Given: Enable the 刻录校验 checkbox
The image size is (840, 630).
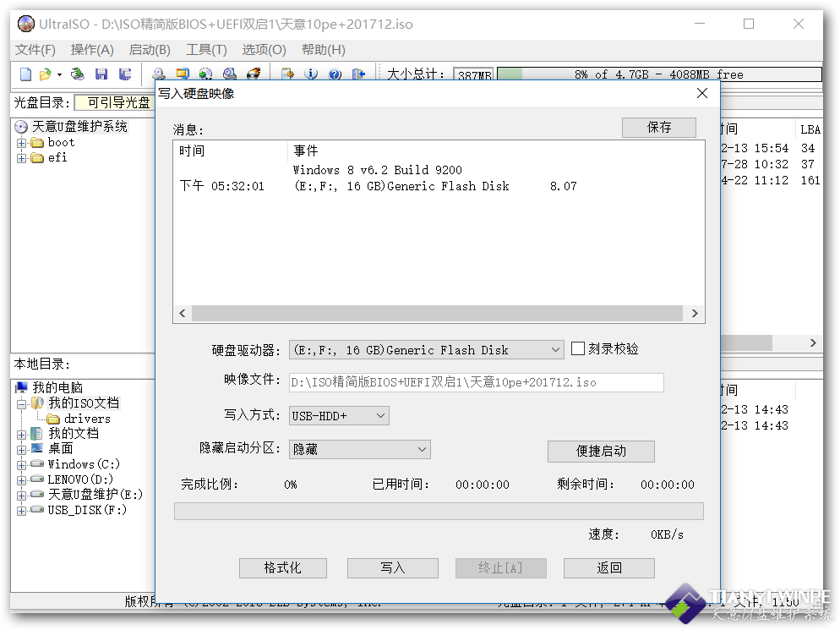Looking at the screenshot, I should pyautogui.click(x=578, y=348).
